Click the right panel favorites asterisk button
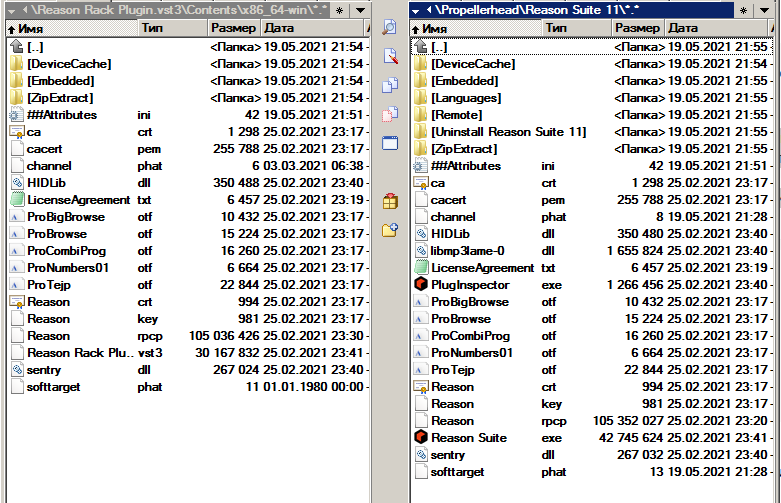781x503 pixels. [x=744, y=10]
